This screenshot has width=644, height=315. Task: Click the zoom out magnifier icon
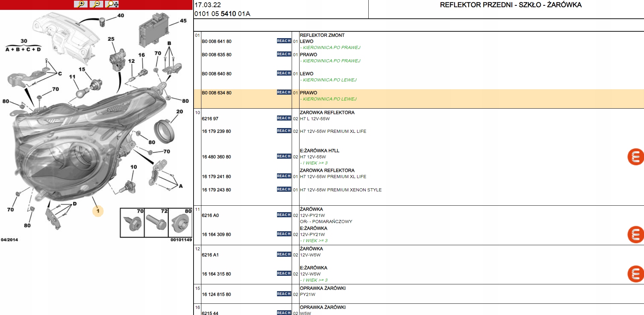[96, 4]
